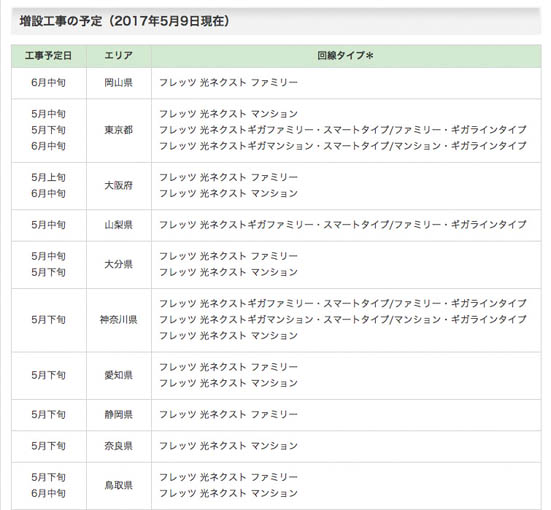Click 光ネクスト ファミリー in the 静岡県 row

pyautogui.click(x=228, y=415)
